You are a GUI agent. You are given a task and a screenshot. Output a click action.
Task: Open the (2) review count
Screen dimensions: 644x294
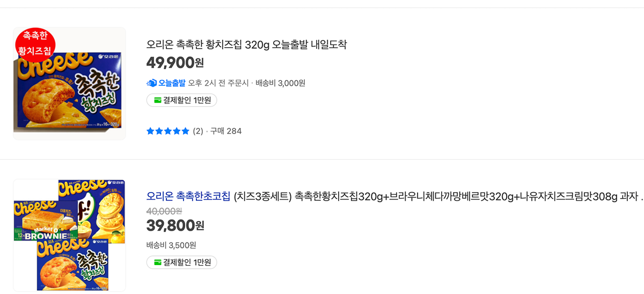[x=198, y=131]
